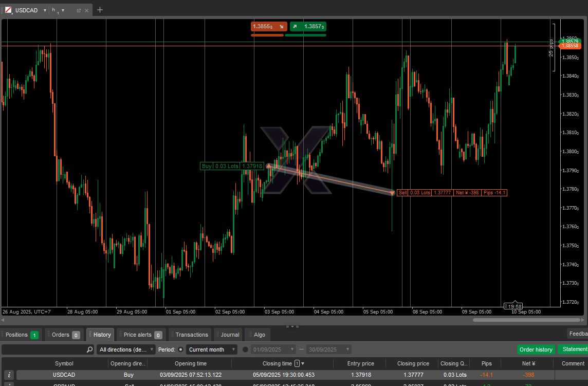
Task: Add a new chart tab
Action: (100, 10)
